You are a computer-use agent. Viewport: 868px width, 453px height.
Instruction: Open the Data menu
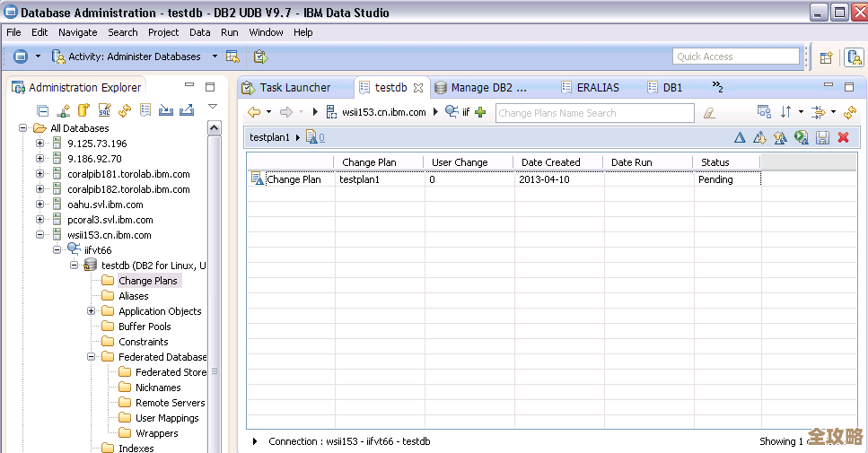point(200,32)
